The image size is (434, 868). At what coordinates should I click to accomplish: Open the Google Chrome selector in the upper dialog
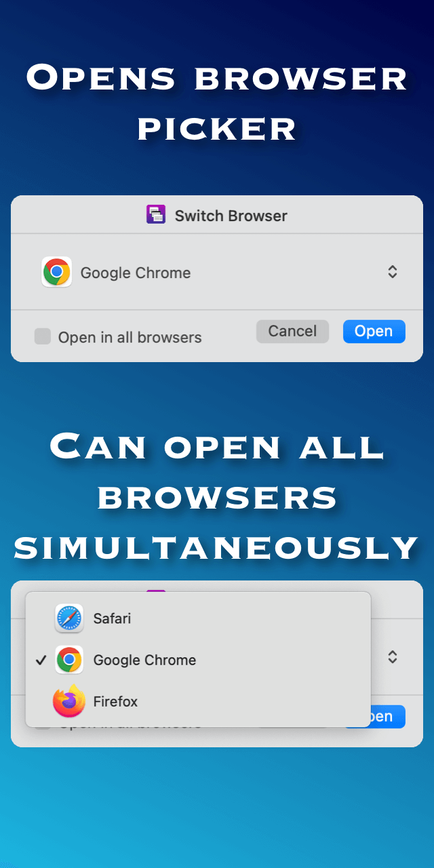(217, 272)
